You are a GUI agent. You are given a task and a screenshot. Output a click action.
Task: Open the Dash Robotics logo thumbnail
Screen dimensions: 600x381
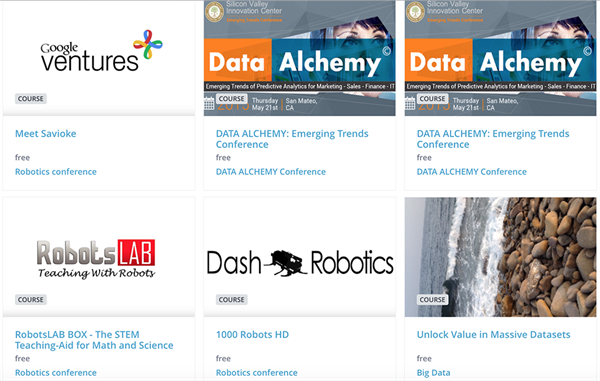300,257
